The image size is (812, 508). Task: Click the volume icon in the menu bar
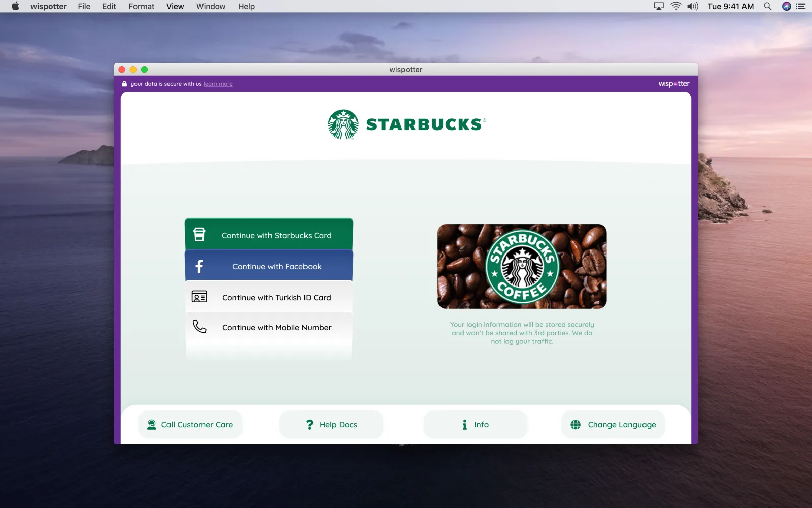pyautogui.click(x=693, y=6)
